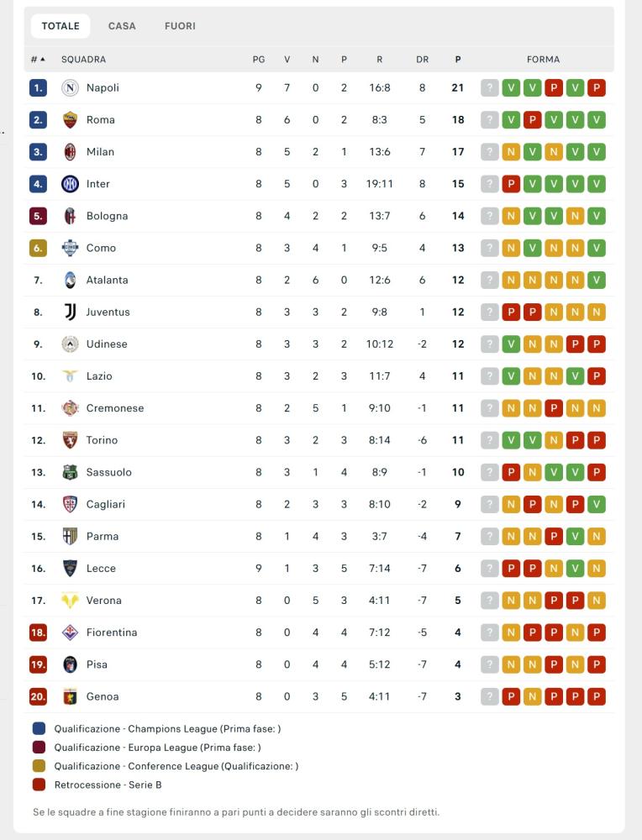Click the blue Champions League legend swatch

tap(39, 729)
